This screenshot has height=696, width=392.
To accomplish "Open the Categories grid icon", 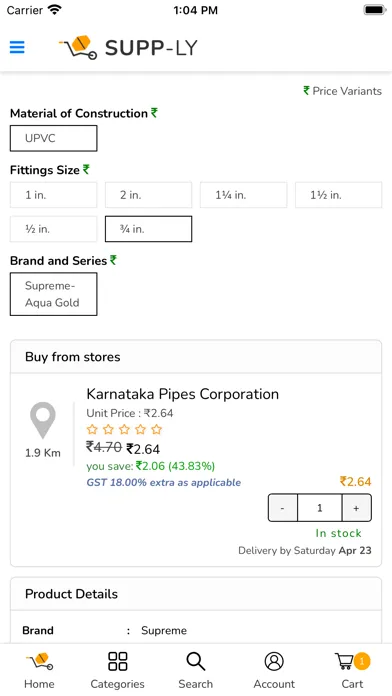I will [x=118, y=661].
